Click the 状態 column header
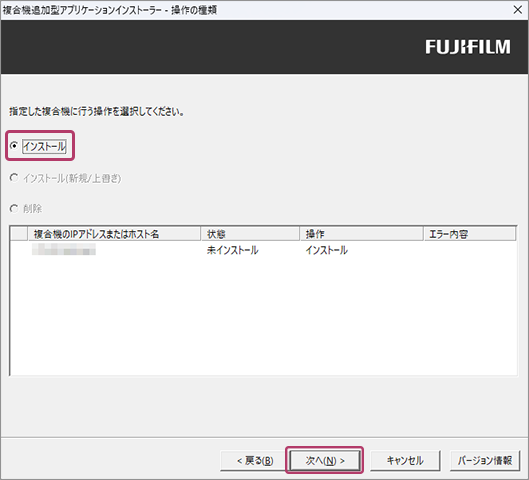529x480 pixels. [250, 233]
